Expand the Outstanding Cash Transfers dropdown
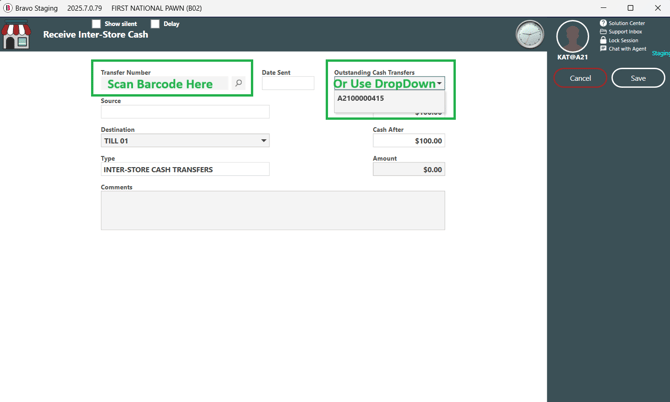 (439, 83)
